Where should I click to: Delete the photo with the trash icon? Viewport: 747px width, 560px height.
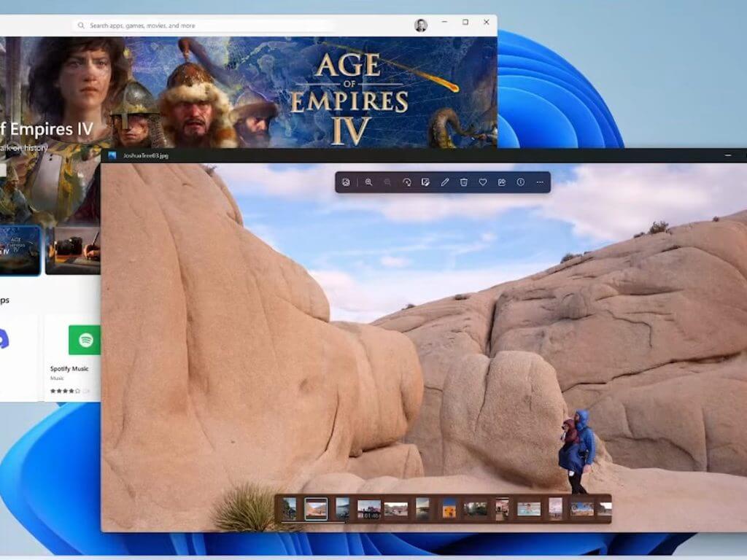[x=463, y=182]
